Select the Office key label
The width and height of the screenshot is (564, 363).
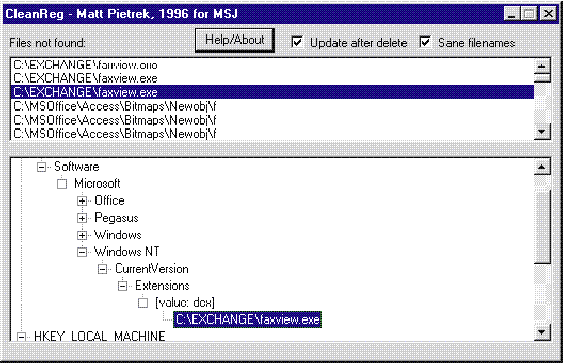tap(109, 200)
